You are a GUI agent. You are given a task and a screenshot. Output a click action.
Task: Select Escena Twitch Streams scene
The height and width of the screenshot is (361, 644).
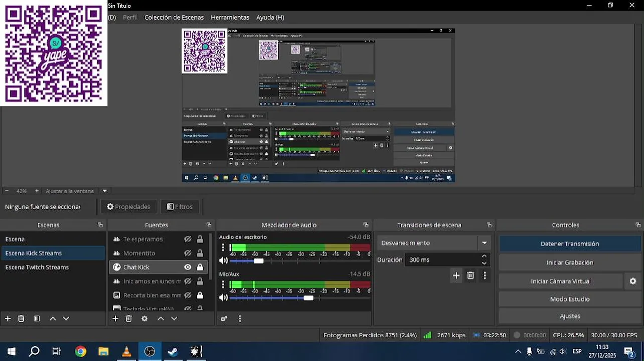click(53, 267)
